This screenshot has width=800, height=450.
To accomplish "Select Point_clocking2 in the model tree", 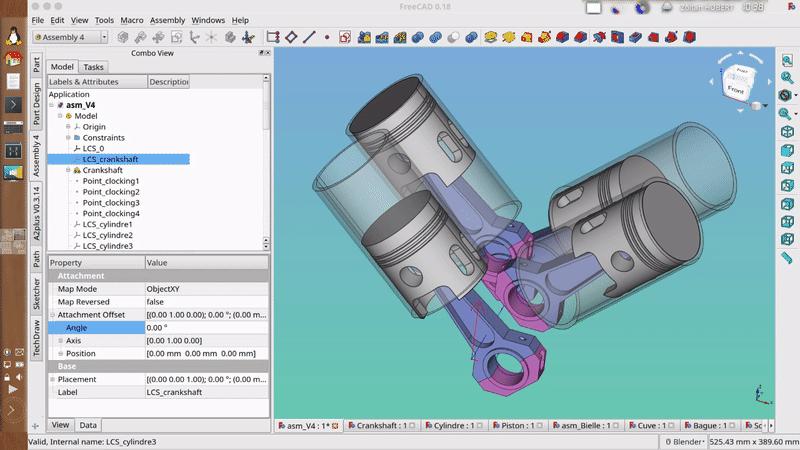I will (111, 192).
